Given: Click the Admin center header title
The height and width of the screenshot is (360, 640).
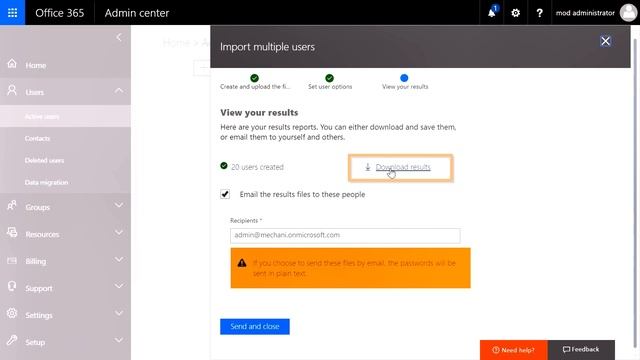Looking at the screenshot, I should click(137, 13).
